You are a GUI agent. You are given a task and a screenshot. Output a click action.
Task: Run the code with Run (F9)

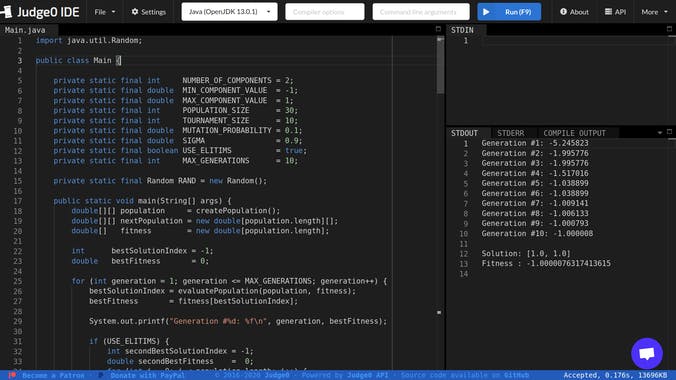[x=509, y=12]
